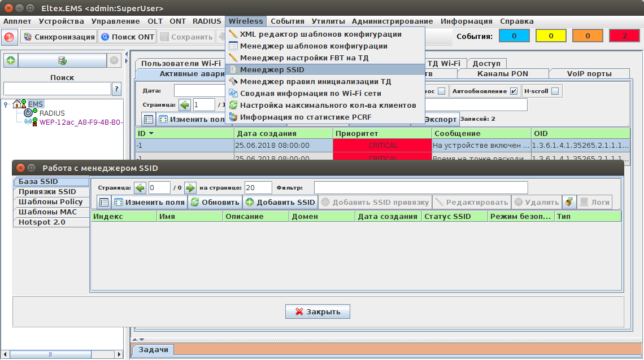Select the Hotspot 2.0 section
Image resolution: width=644 pixels, height=360 pixels.
(51, 222)
